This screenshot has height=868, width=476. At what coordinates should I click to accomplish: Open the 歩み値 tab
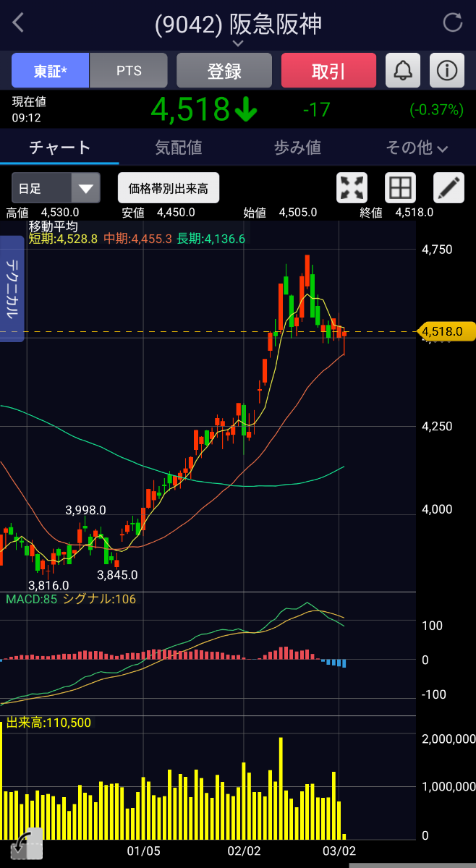click(x=297, y=148)
